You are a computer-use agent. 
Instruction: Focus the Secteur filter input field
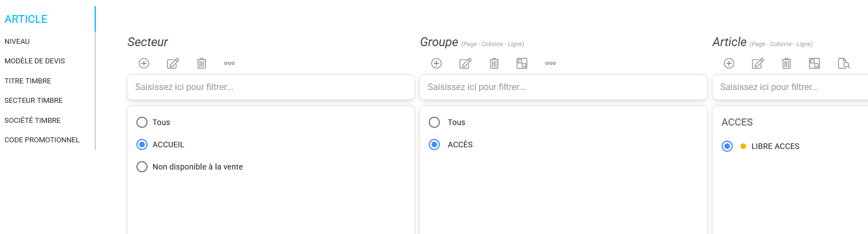coord(271,87)
